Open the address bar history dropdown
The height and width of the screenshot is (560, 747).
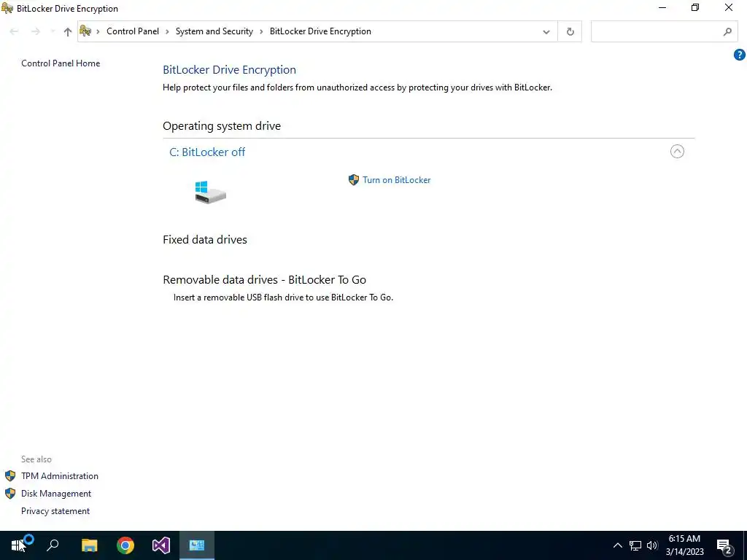pos(546,32)
